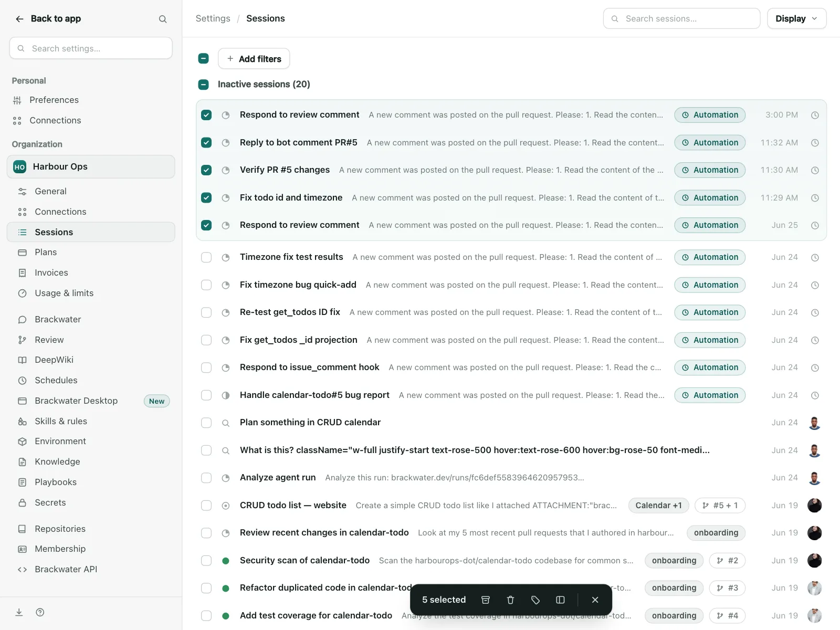The width and height of the screenshot is (840, 630).
Task: Click the HO organization badge icon
Action: pos(19,167)
